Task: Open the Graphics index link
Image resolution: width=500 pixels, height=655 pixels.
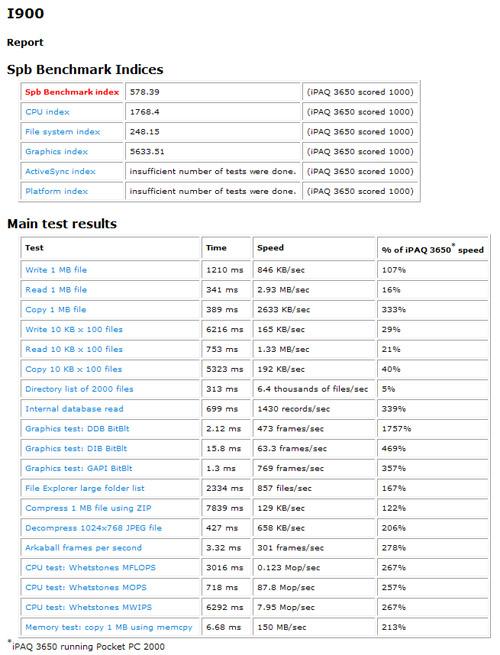Action: (x=56, y=152)
